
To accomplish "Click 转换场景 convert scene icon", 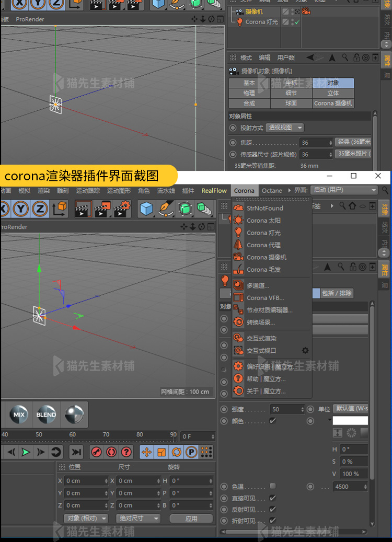I will (x=238, y=322).
